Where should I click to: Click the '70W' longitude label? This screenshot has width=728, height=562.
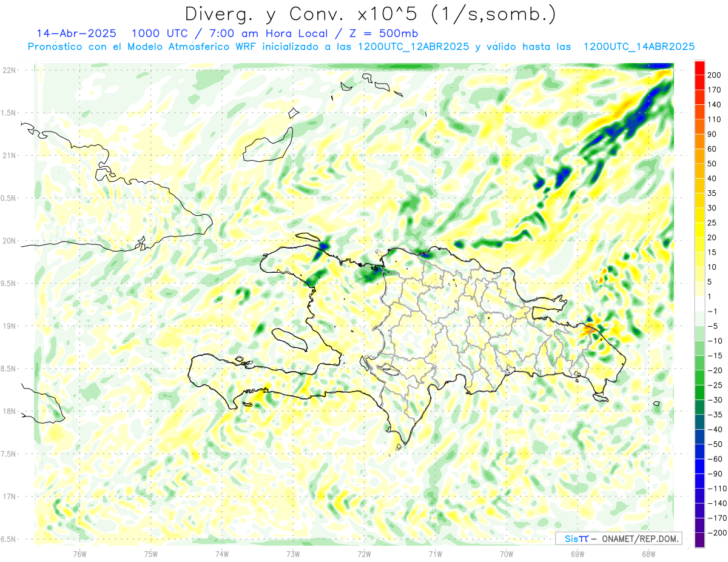[506, 554]
